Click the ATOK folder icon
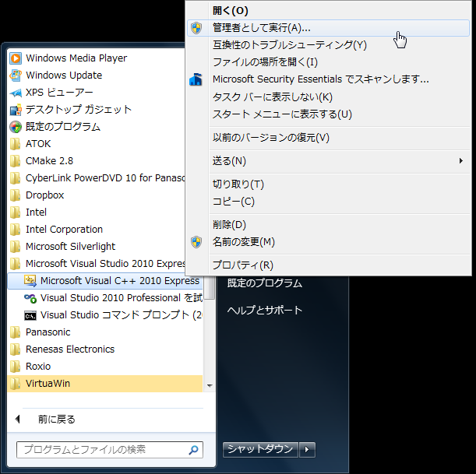Screen dimensions: 476x474 coord(15,144)
